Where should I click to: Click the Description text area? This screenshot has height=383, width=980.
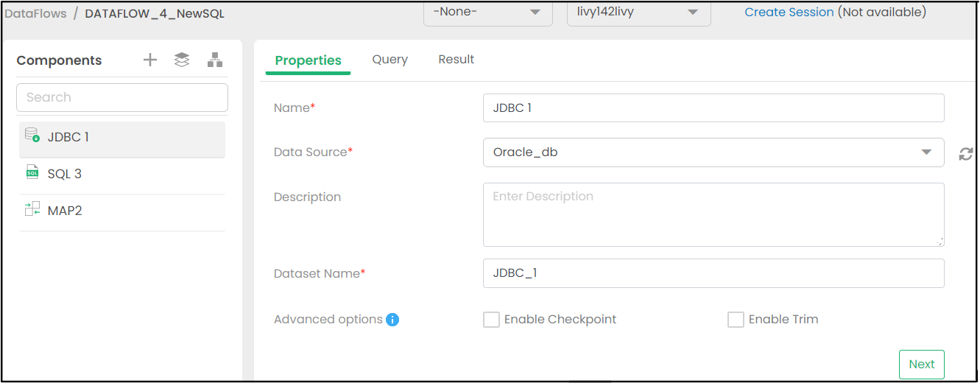coord(713,214)
